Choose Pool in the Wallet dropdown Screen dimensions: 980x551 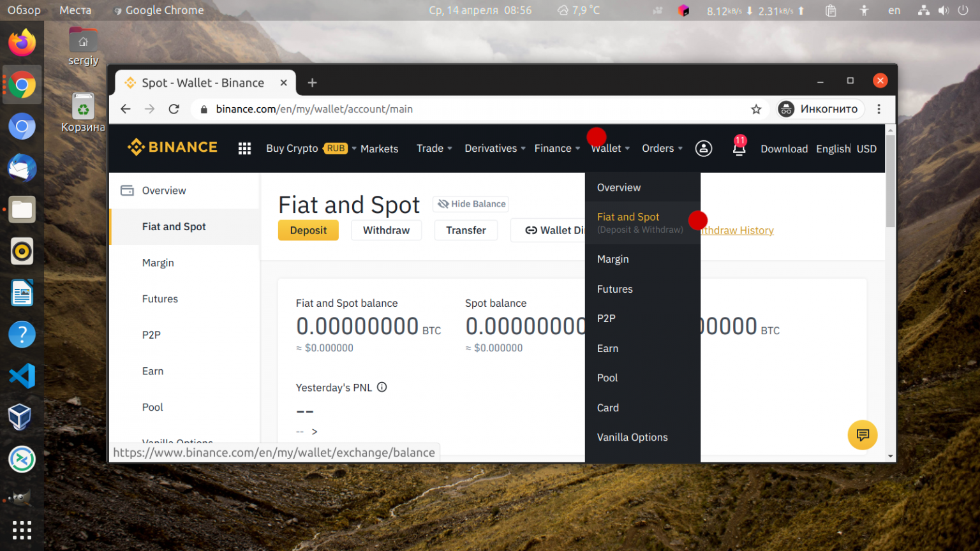tap(642, 378)
